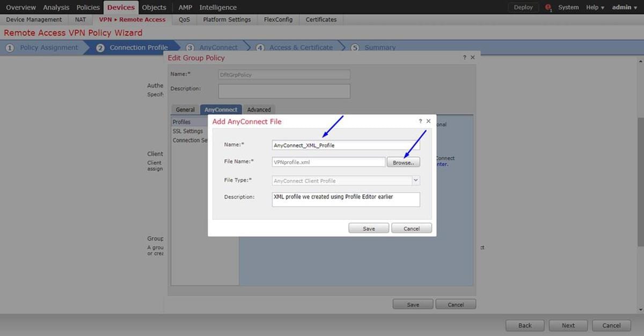644x336 pixels.
Task: Open the NAT sub-tab
Action: pos(80,19)
